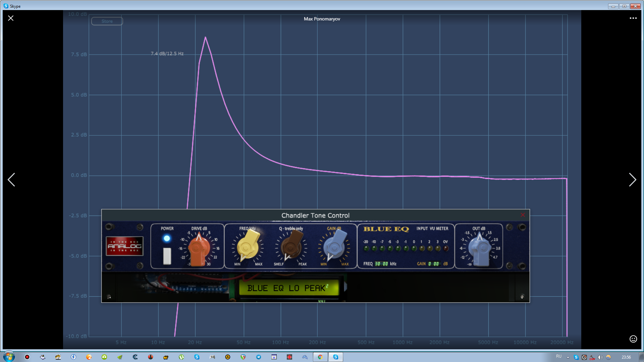Click the orange DRIVE dB knob

coord(199,249)
